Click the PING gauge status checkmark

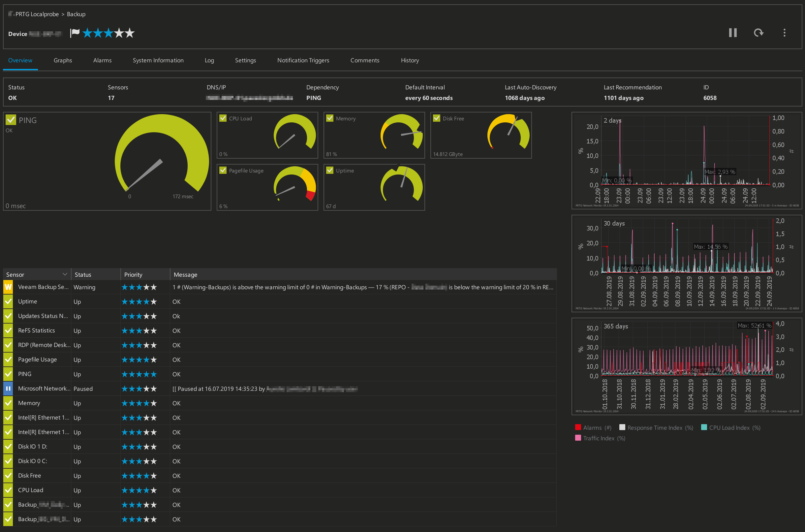11,120
